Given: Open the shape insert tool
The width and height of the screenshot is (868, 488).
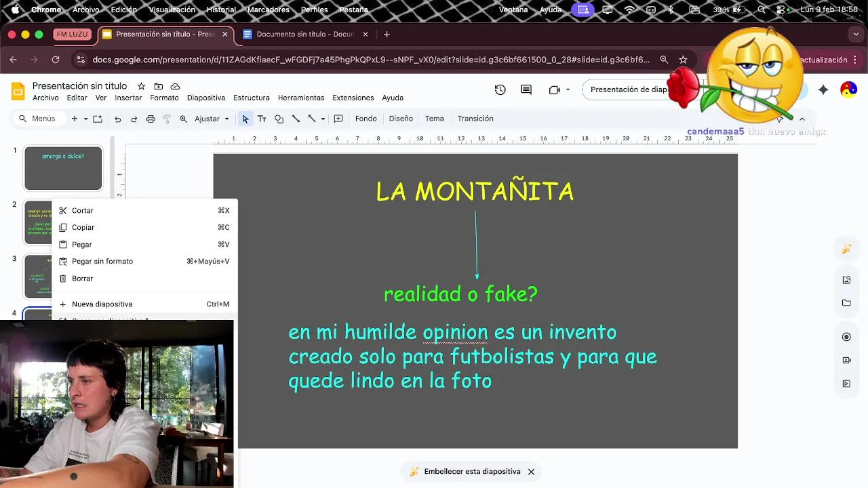Looking at the screenshot, I should point(279,119).
